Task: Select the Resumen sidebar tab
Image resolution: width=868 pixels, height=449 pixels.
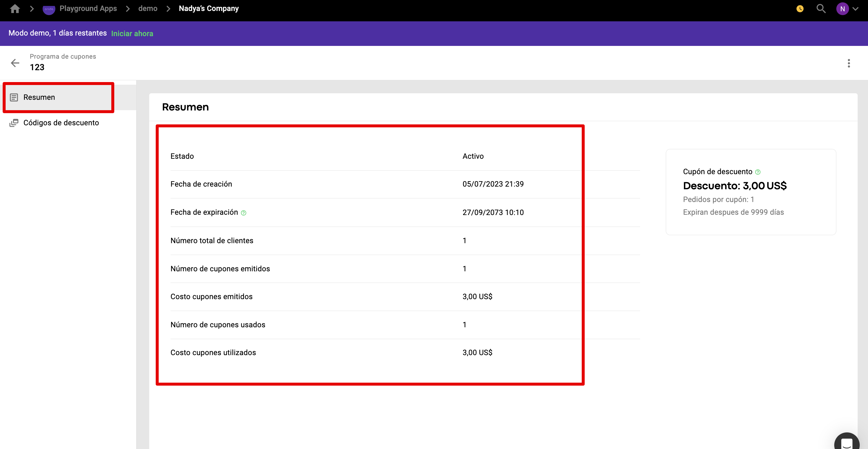Action: click(39, 97)
